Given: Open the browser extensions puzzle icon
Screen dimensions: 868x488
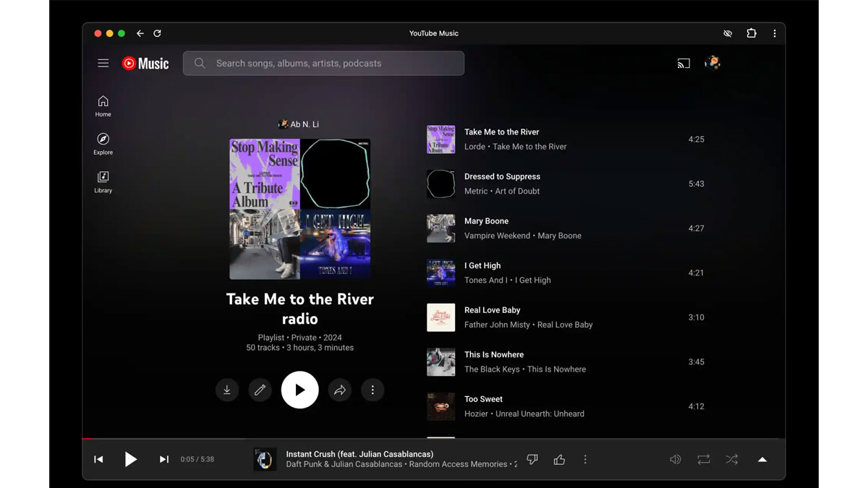Looking at the screenshot, I should (x=752, y=33).
